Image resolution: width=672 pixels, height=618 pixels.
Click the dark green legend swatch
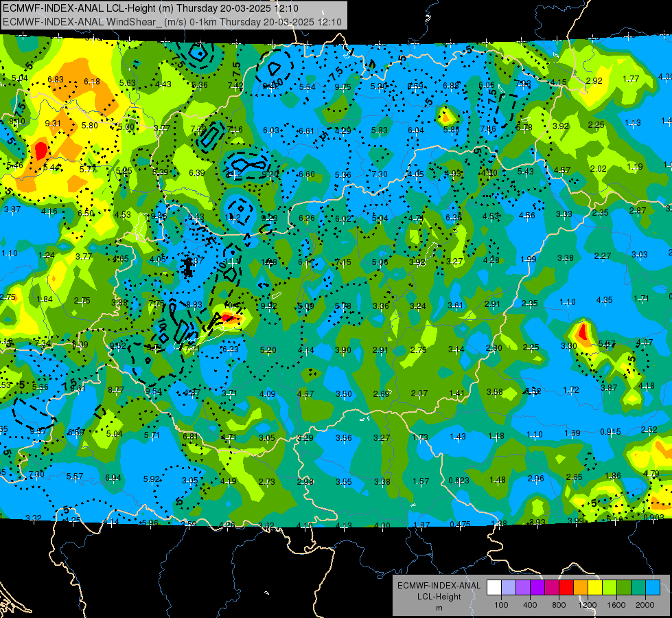point(624,588)
